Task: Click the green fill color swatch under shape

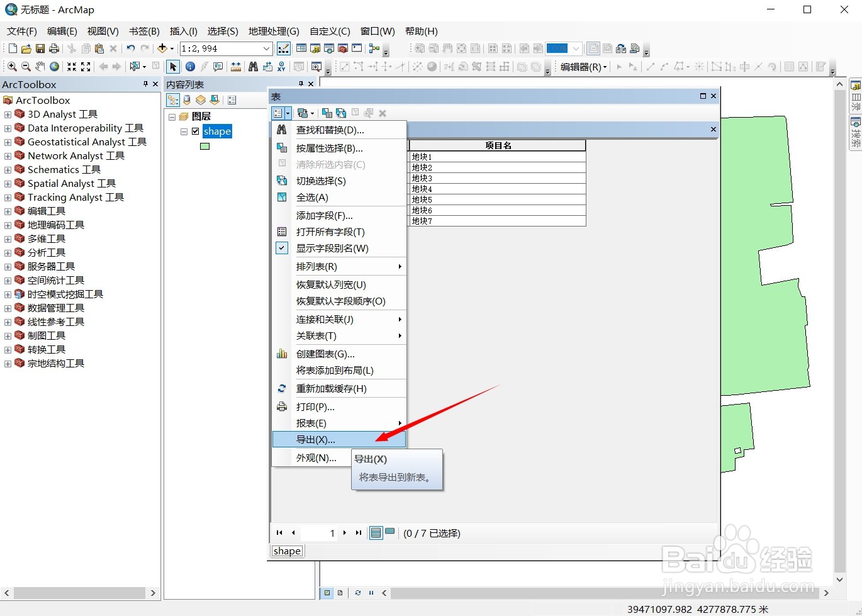Action: (204, 146)
